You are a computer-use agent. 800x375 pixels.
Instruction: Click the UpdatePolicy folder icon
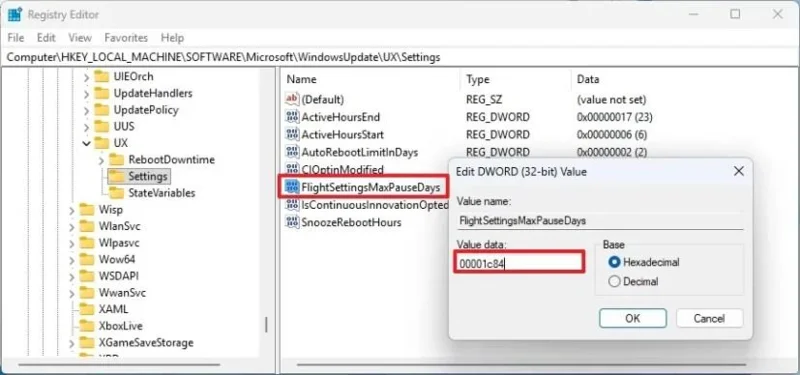102,110
